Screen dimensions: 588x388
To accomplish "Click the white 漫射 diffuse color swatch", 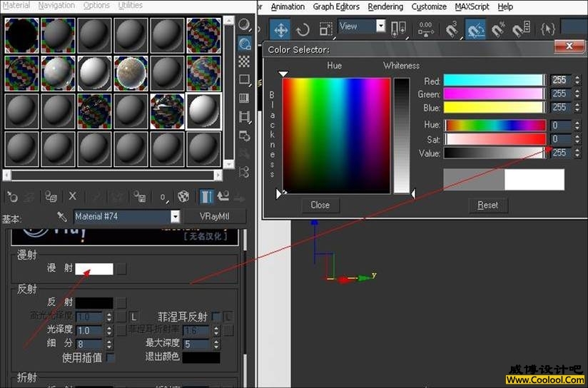I will pos(94,269).
